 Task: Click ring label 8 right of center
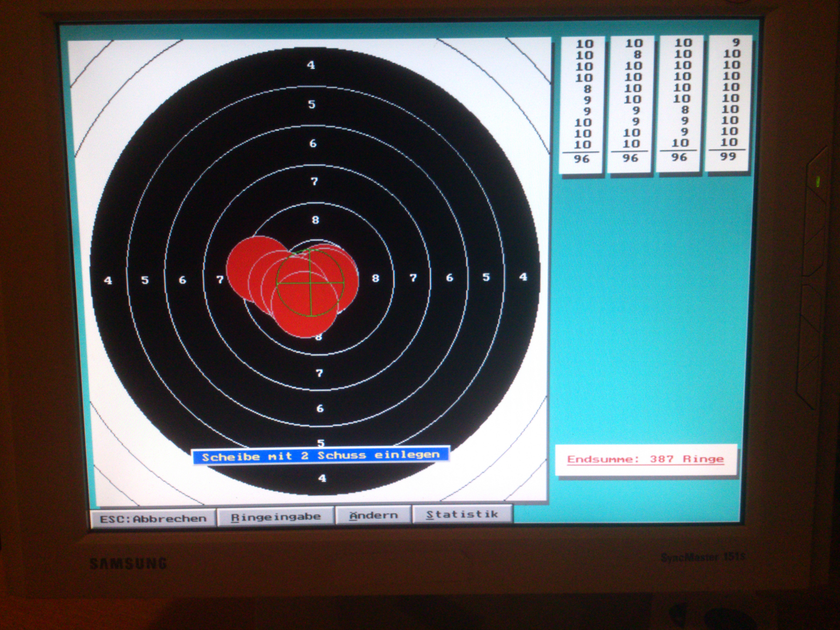coord(375,278)
